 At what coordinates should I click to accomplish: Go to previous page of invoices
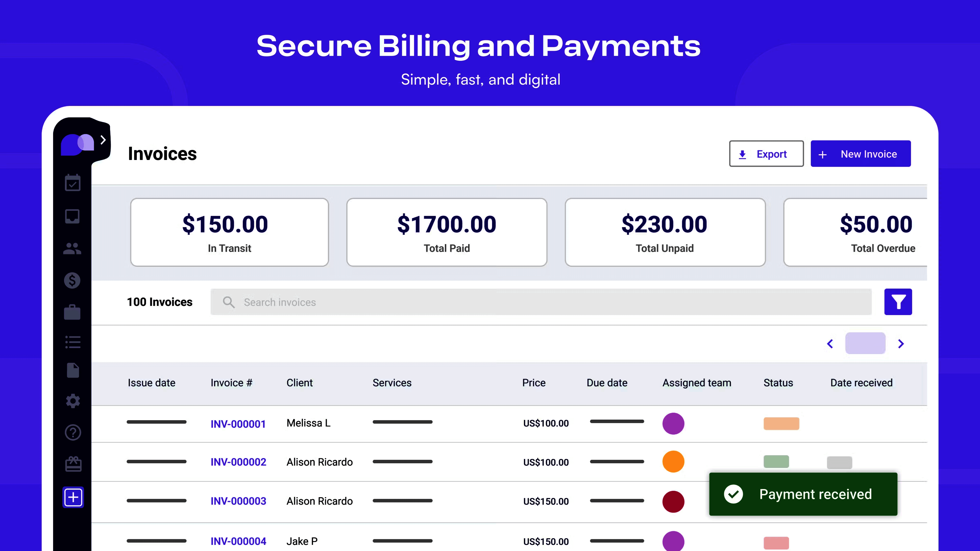(830, 344)
